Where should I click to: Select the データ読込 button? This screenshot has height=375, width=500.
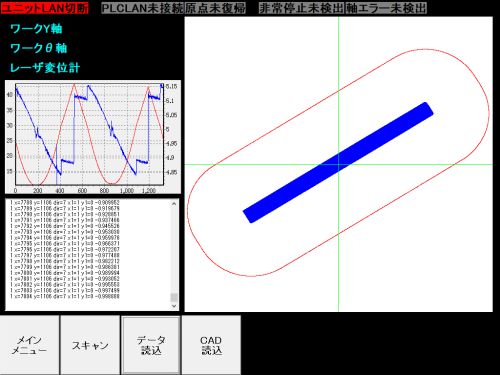[x=151, y=345]
